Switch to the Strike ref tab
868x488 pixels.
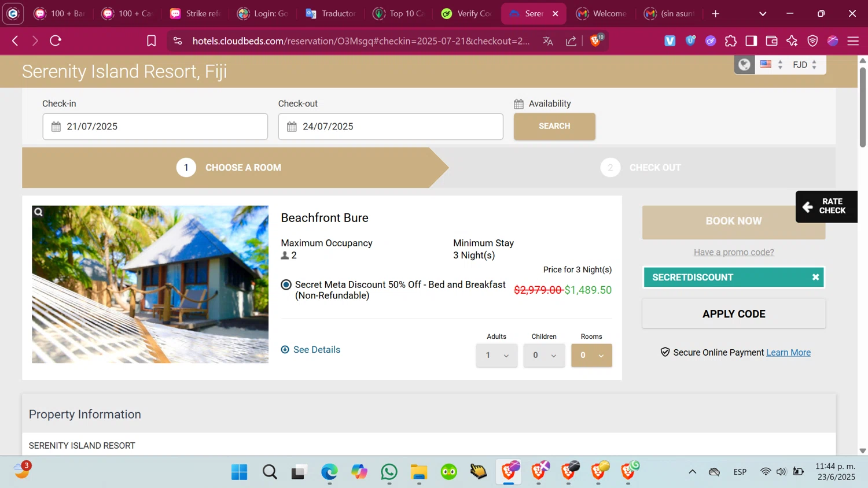coord(196,13)
